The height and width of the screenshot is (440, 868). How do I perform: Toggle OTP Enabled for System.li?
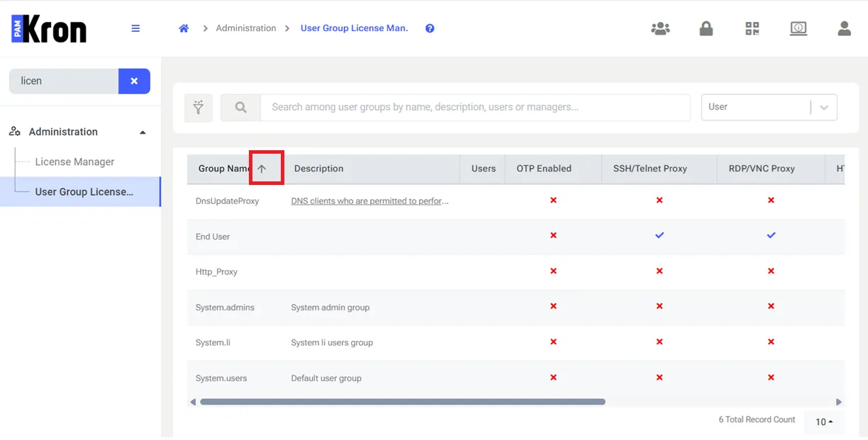click(553, 342)
